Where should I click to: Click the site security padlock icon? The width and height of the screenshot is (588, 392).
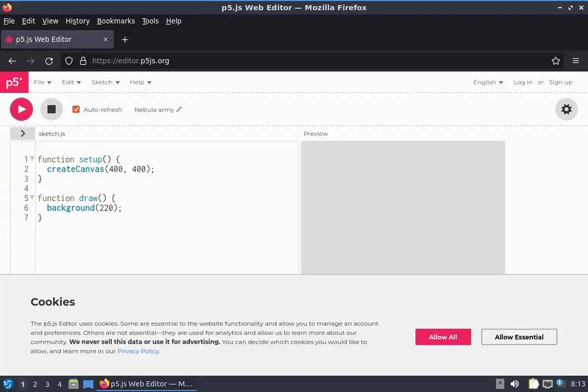[x=83, y=61]
